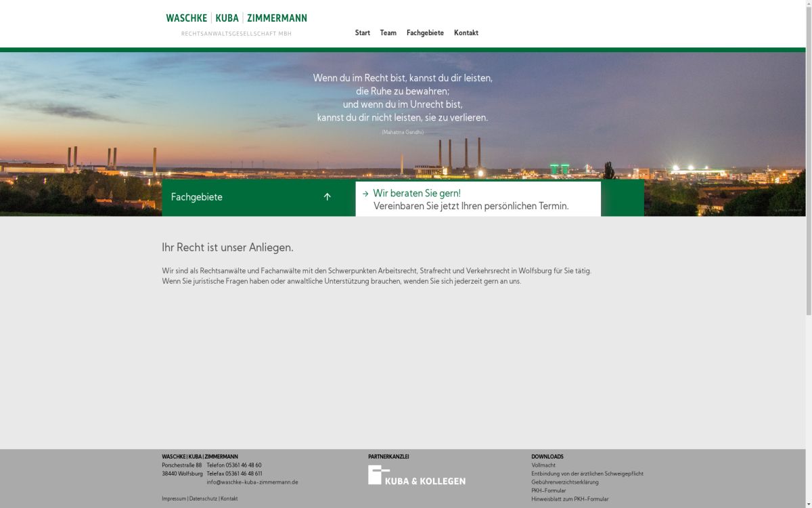This screenshot has width=812, height=508.
Task: Download the Gebührenverzichtserklärung
Action: tap(564, 482)
